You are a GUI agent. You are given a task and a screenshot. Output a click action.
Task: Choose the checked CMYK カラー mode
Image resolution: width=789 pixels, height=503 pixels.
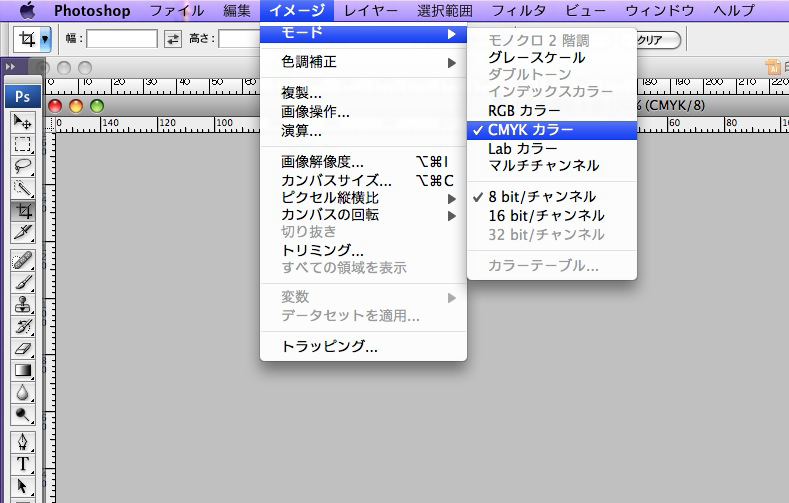click(552, 130)
